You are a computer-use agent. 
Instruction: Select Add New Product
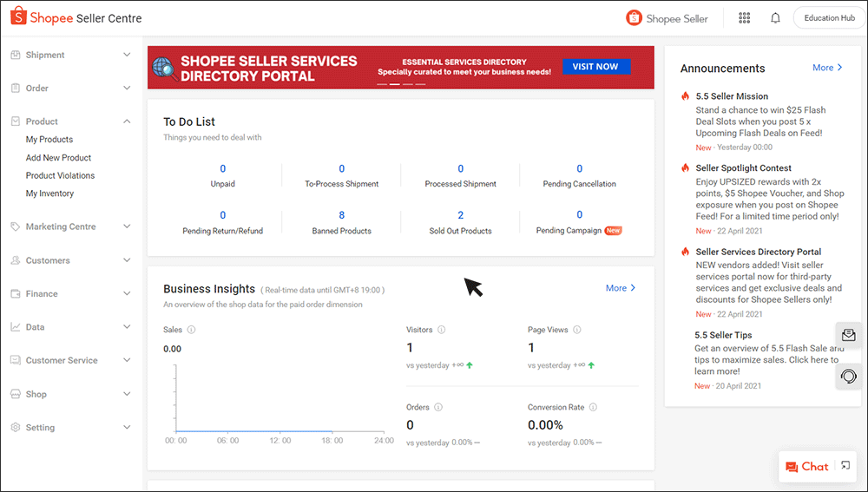(59, 158)
